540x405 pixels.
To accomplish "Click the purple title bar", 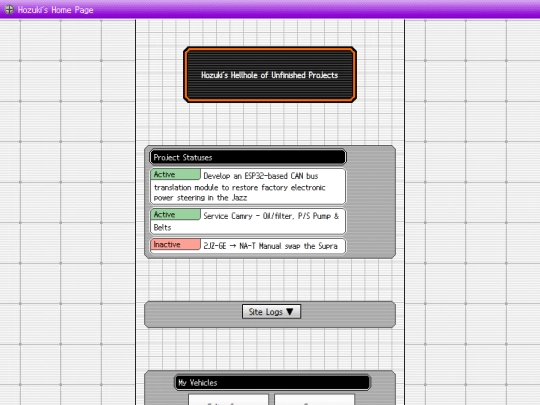I will point(310,9).
